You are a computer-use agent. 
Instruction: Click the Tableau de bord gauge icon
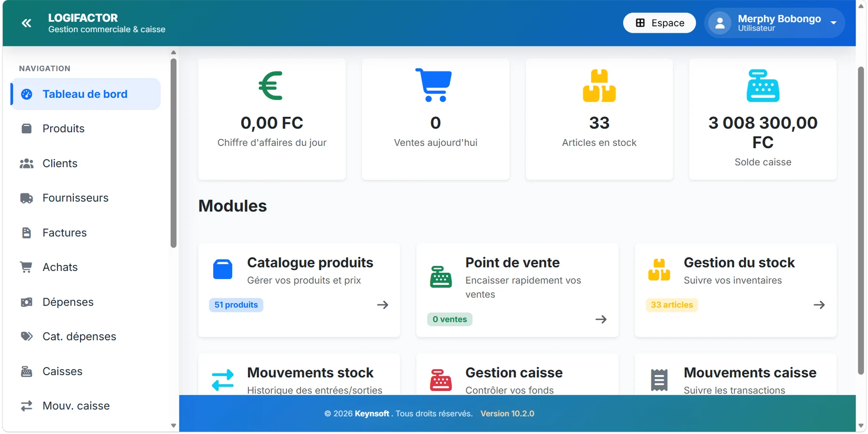pyautogui.click(x=27, y=94)
